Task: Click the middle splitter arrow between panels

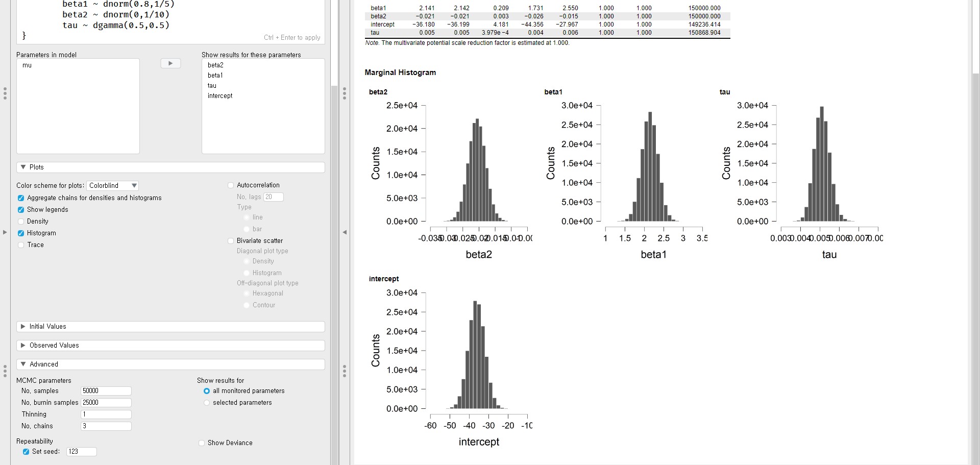Action: 345,232
